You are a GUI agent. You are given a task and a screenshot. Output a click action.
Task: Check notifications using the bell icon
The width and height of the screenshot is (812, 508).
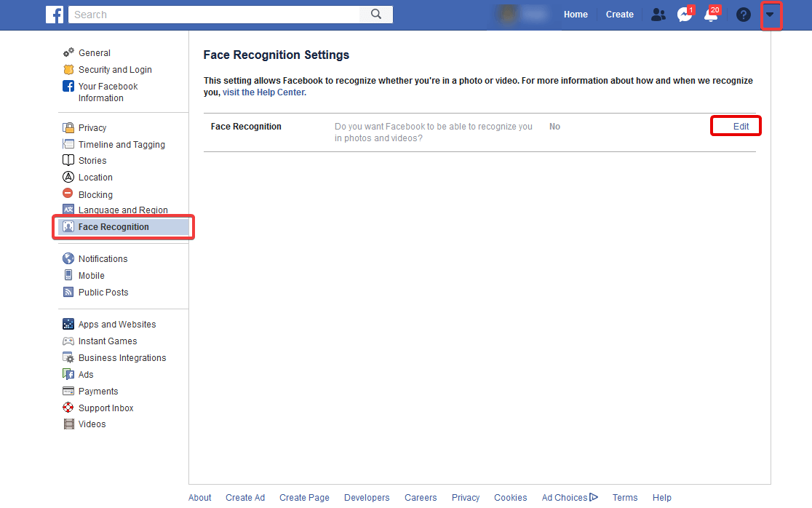point(711,15)
